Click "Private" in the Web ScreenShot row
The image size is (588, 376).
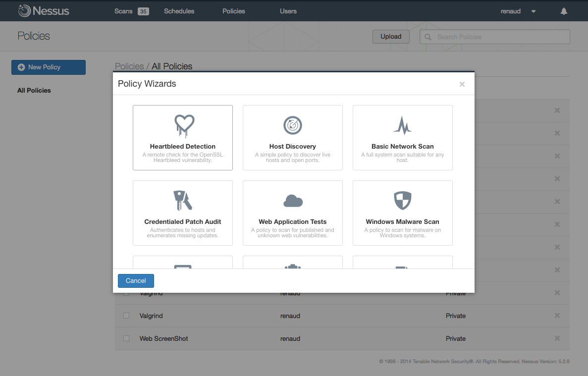[x=456, y=338]
